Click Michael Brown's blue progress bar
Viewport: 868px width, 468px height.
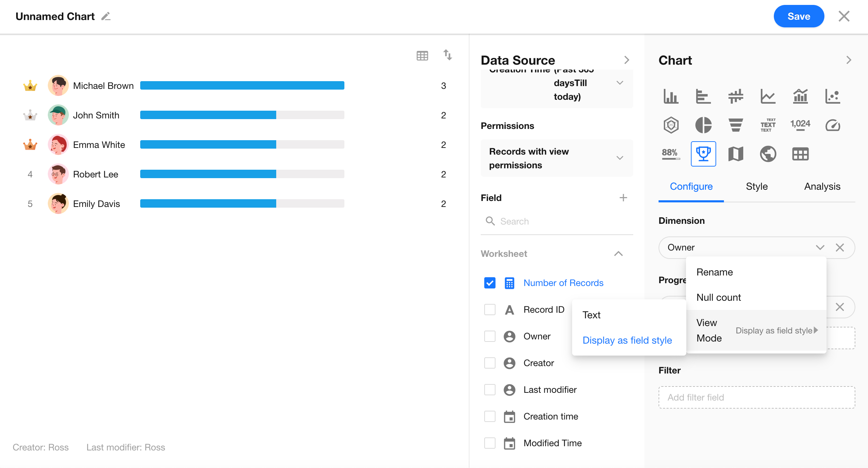242,86
